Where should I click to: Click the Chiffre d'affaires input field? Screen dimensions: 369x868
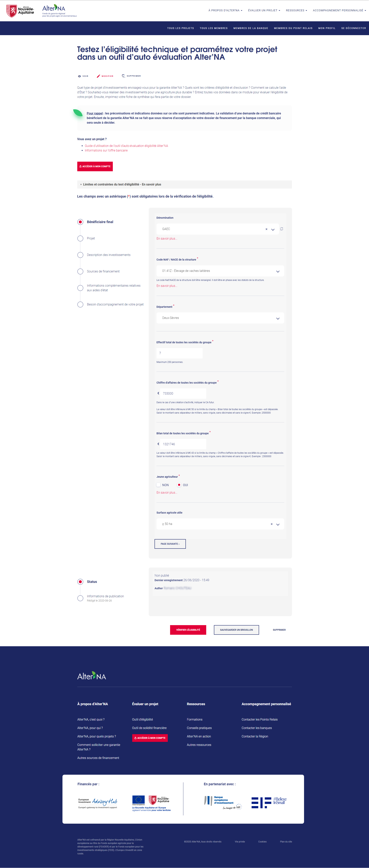tap(183, 393)
